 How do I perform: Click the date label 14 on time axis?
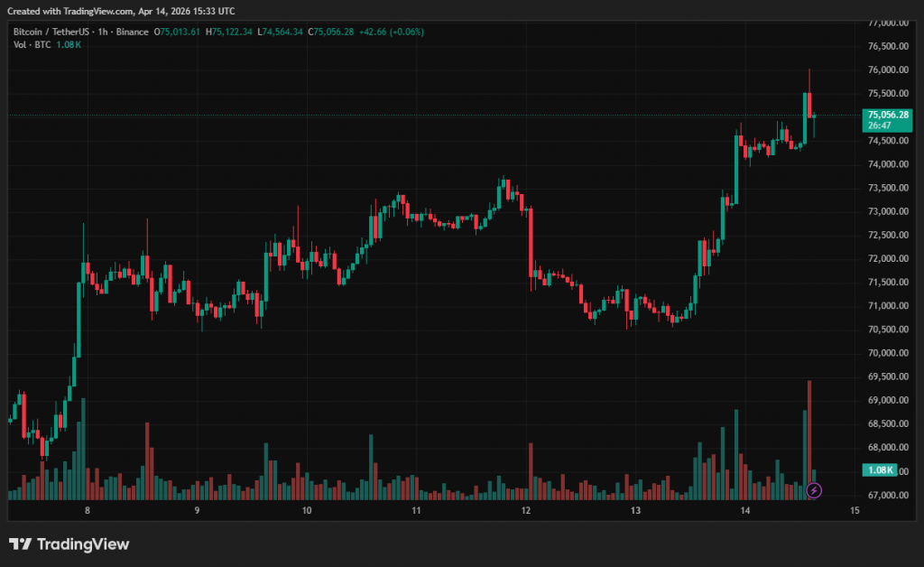[x=745, y=511]
